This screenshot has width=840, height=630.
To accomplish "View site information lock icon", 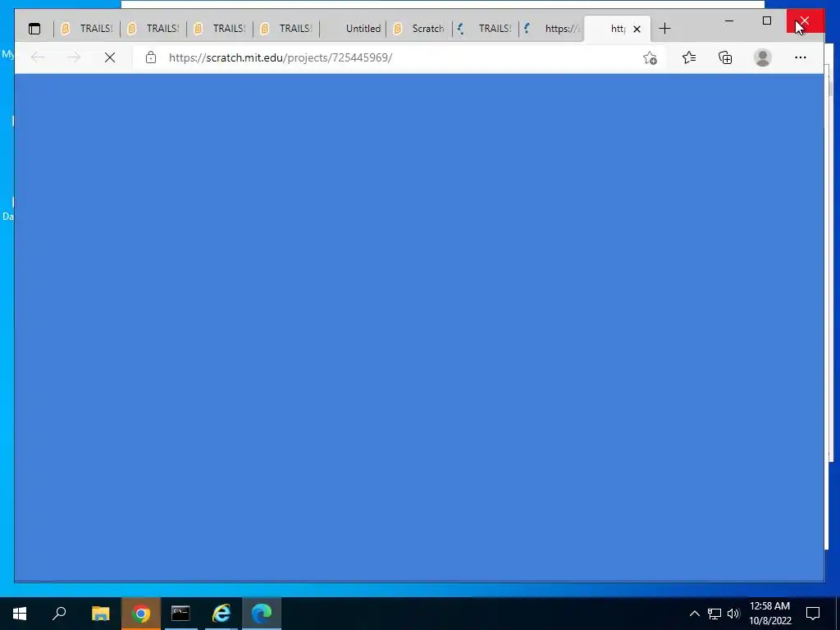I will pos(151,57).
